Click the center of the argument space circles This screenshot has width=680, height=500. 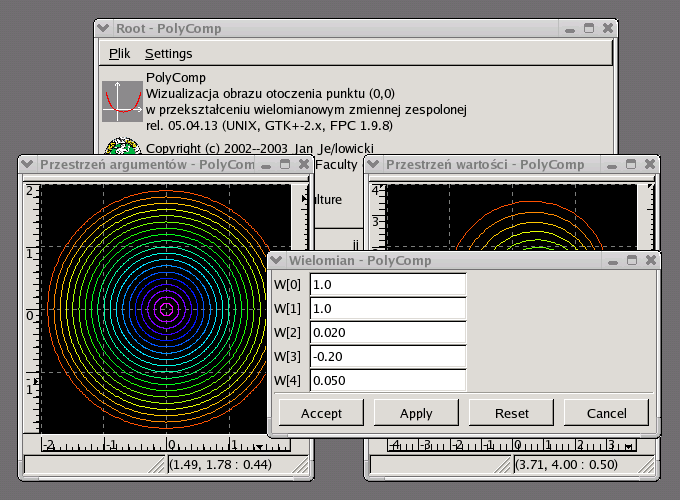[x=167, y=309]
